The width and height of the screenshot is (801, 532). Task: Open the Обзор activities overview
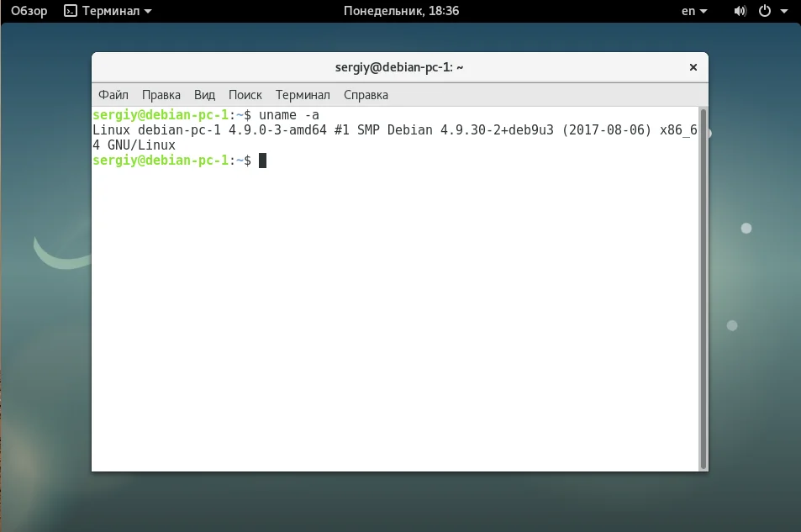[x=29, y=11]
